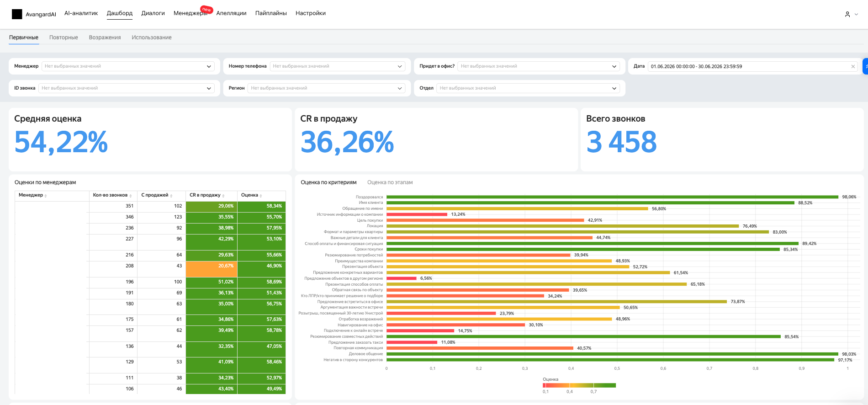Click call count cell 351
The image size is (868, 405).
[x=113, y=206]
